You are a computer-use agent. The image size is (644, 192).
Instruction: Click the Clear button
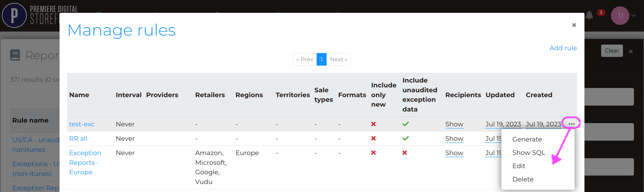pos(612,51)
